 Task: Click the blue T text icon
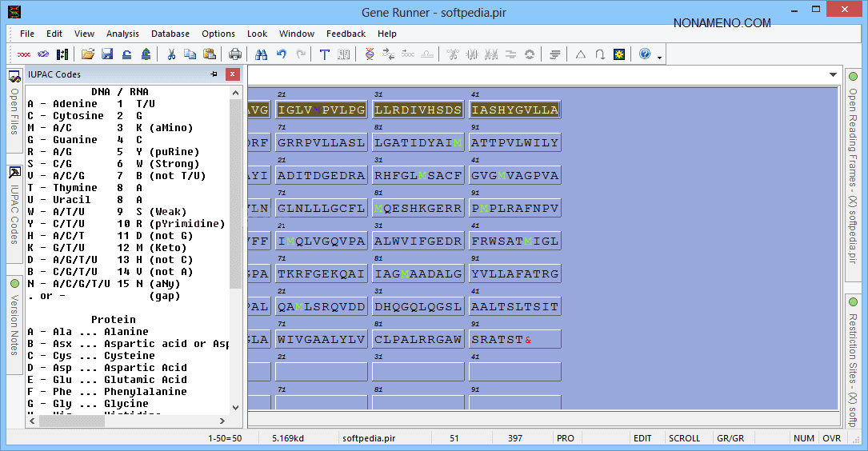tap(325, 54)
